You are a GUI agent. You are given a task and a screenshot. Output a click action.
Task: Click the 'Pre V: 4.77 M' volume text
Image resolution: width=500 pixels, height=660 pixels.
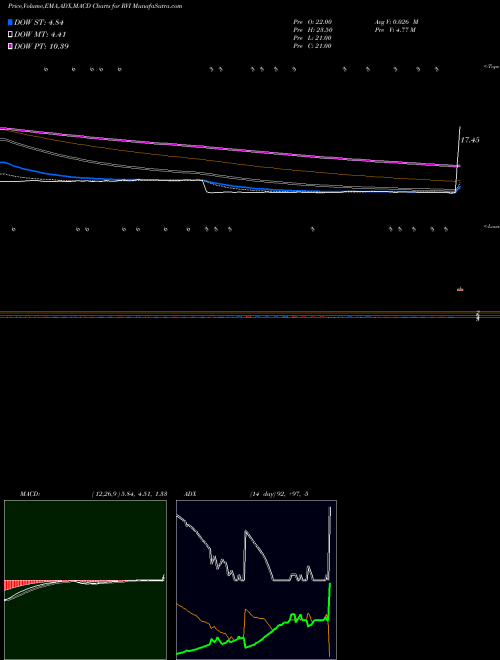tap(396, 30)
